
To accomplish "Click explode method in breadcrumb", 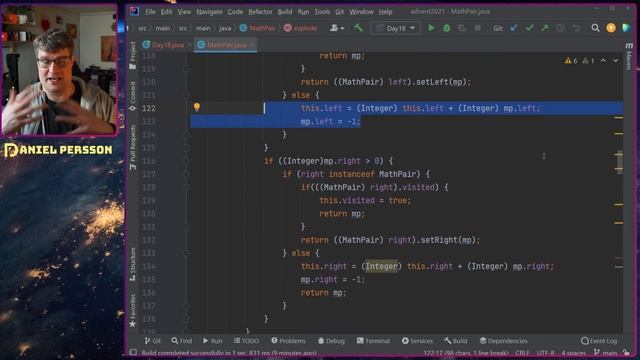I will click(x=301, y=28).
